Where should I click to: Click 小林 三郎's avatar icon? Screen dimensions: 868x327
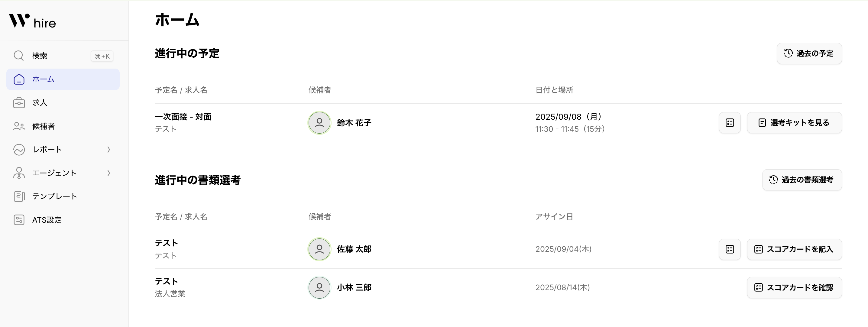pyautogui.click(x=319, y=287)
